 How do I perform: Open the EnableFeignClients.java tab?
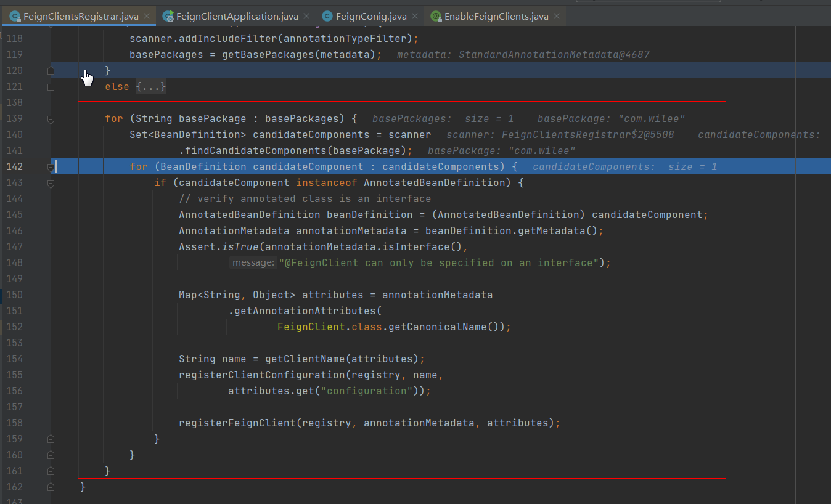tap(495, 17)
